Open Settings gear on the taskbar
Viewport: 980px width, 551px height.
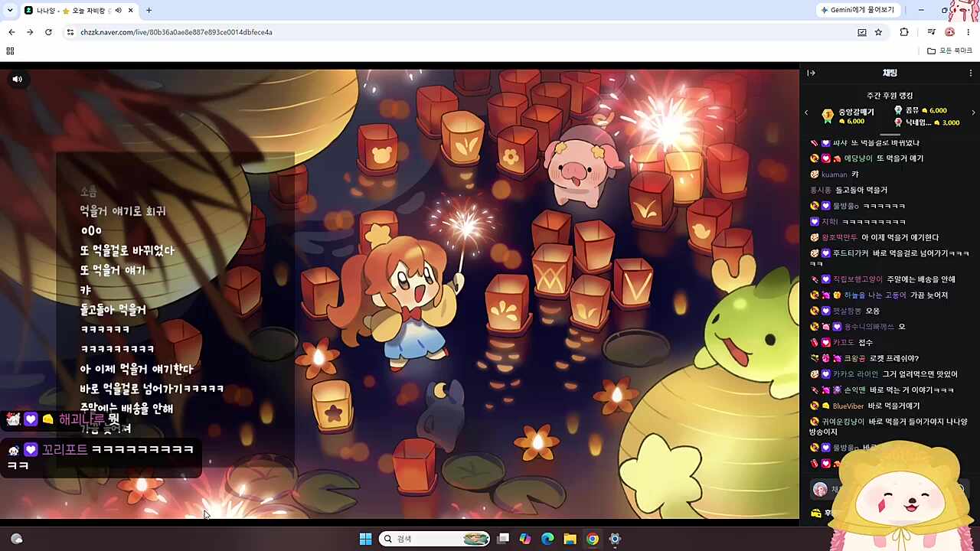click(614, 539)
